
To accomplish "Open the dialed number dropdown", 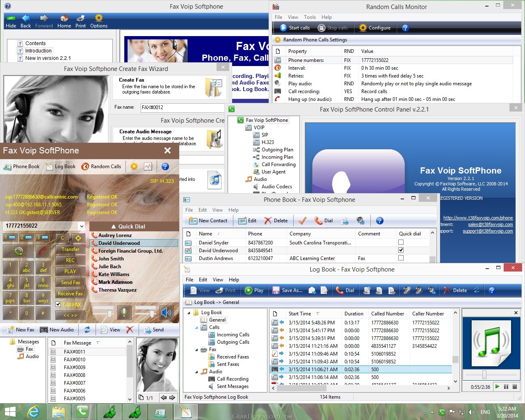I will point(82,226).
